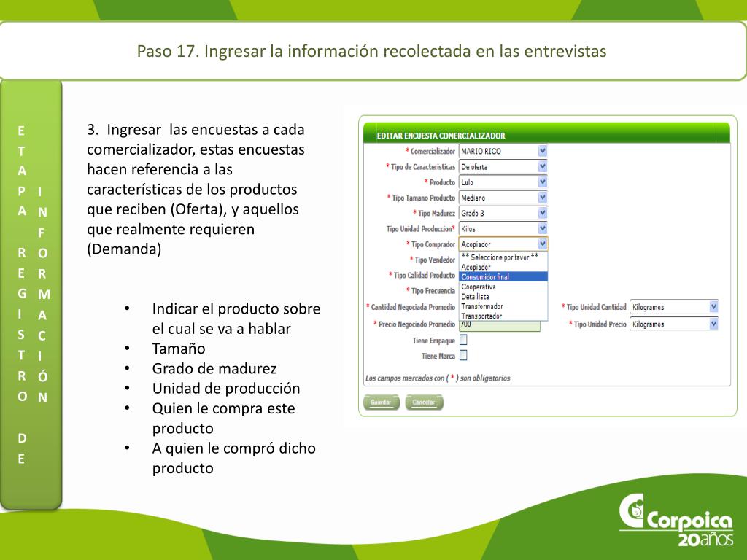747x560 pixels.
Task: Pick Transportador from the buyer list
Action: (503, 316)
